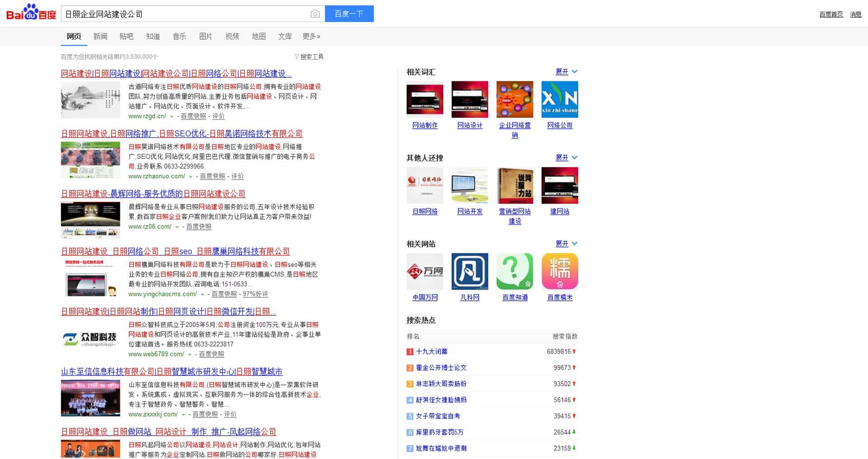The width and height of the screenshot is (868, 459).
Task: Open 日照鹰巢网络科技有限公司 result title
Action: 175,252
